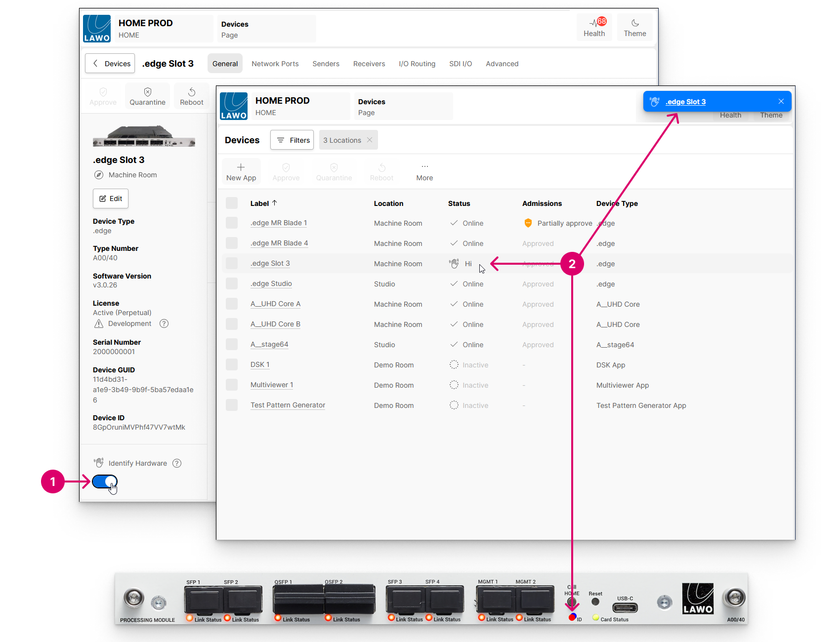Open the Health status indicator

pyautogui.click(x=594, y=27)
